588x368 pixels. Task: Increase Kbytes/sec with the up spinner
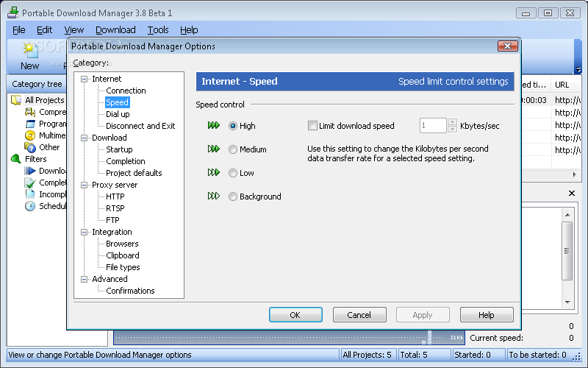[x=452, y=122]
